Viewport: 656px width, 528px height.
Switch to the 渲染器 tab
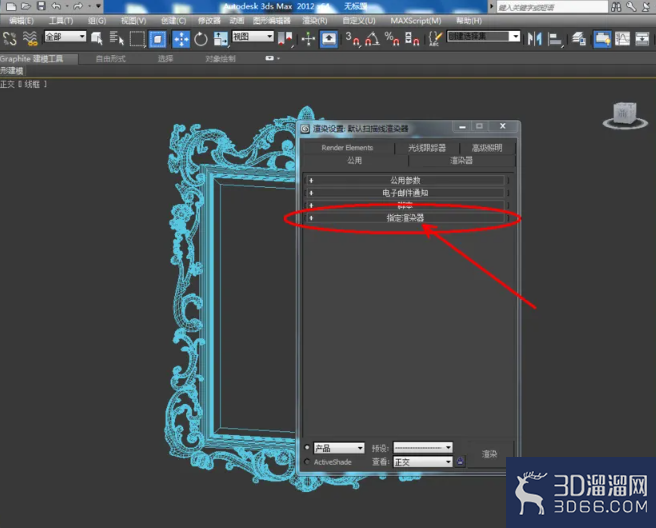(461, 160)
